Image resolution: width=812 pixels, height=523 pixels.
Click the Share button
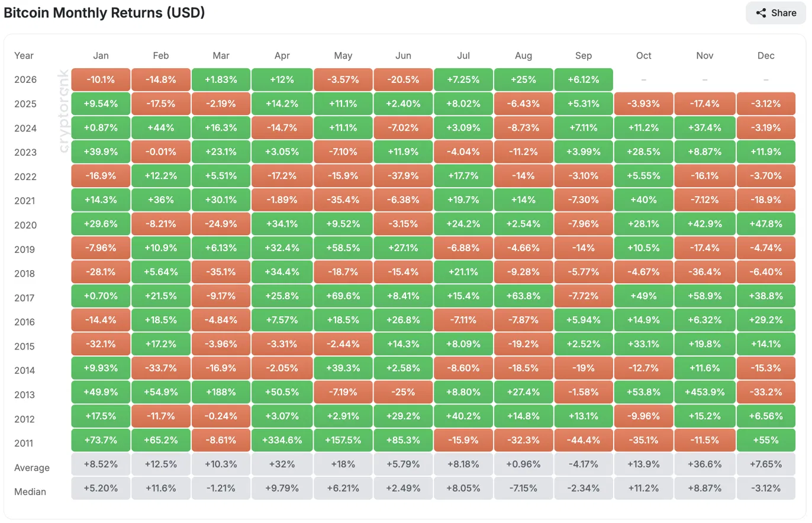[776, 13]
